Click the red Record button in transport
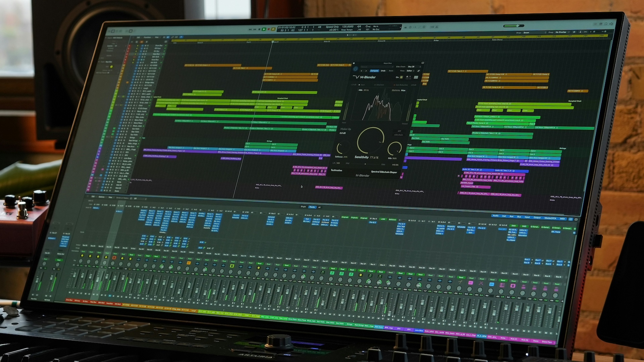Image resolution: width=644 pixels, height=362 pixels. (269, 29)
